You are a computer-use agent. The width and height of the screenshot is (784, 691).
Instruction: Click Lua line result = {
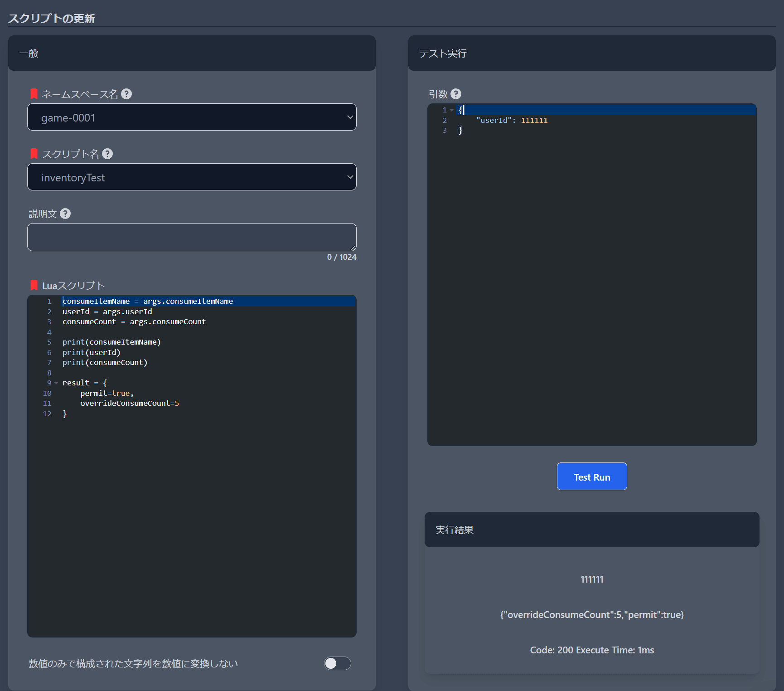(85, 383)
